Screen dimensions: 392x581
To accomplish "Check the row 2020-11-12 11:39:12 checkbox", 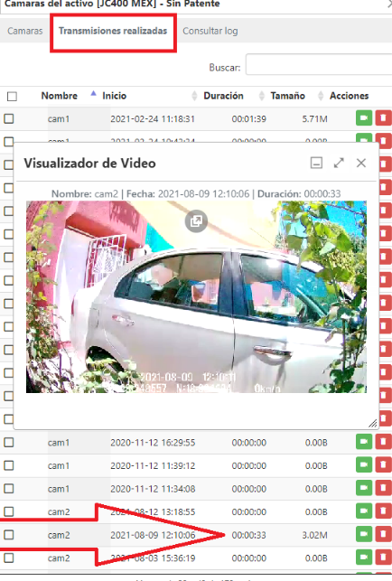I will pos(9,465).
